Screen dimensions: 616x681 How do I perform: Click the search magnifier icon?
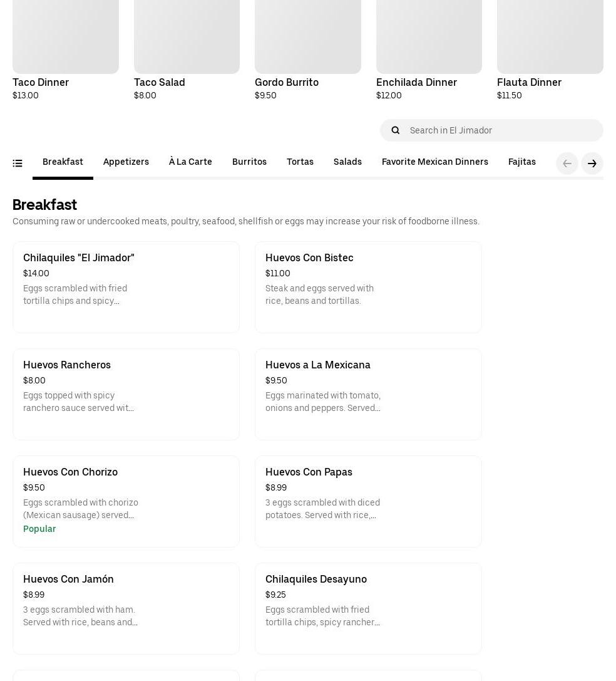tap(395, 130)
